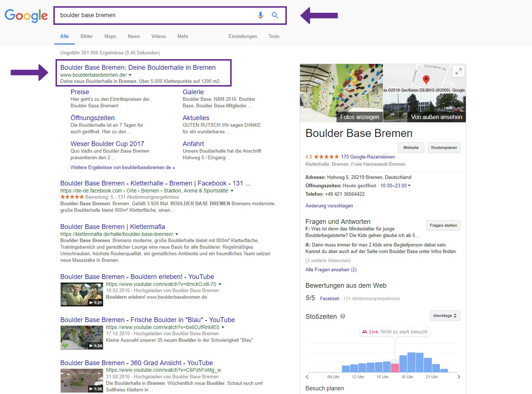Click the Website button in knowledge panel
The image size is (532, 394).
click(411, 148)
